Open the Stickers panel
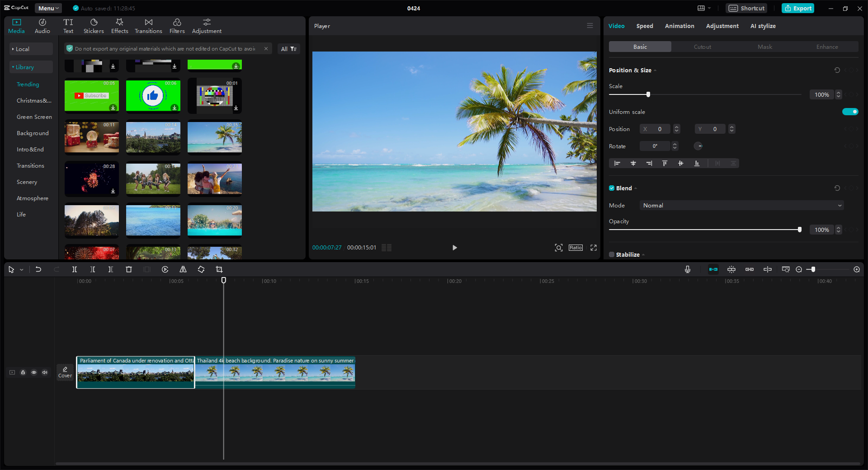Viewport: 868px width, 470px height. point(94,25)
